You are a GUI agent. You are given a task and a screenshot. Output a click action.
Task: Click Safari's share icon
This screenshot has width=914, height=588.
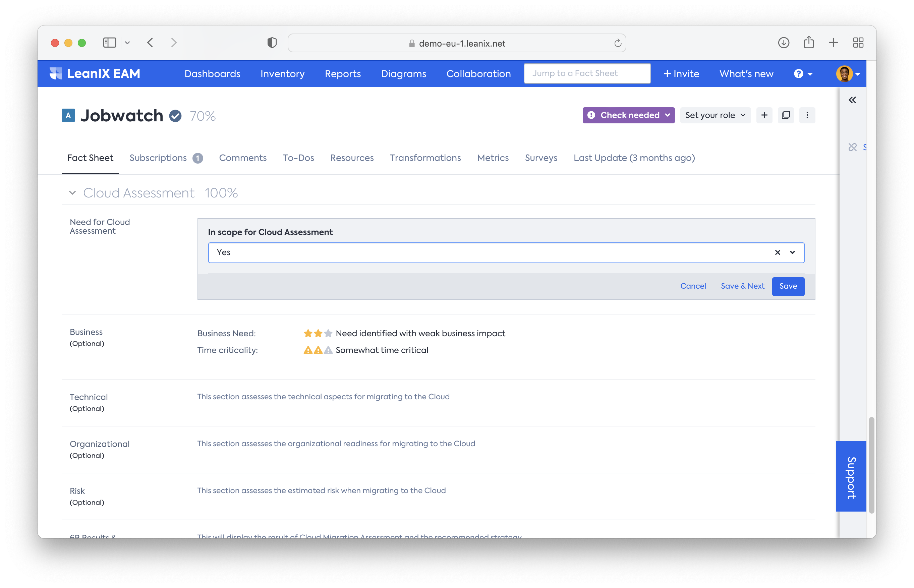pyautogui.click(x=809, y=42)
